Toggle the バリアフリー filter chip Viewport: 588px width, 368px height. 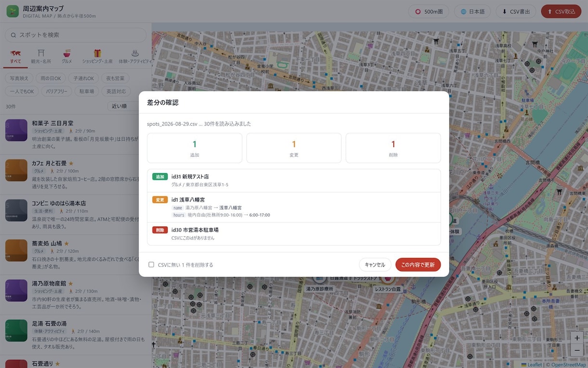point(56,91)
